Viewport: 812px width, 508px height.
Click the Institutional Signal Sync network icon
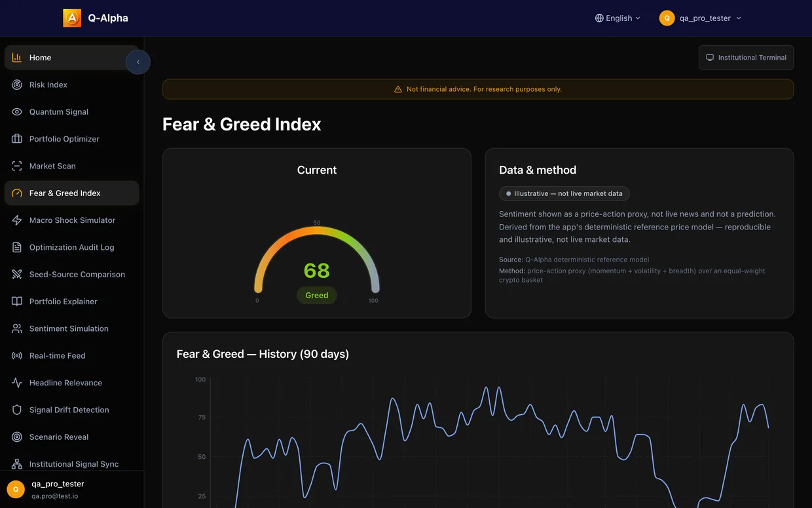click(x=17, y=464)
